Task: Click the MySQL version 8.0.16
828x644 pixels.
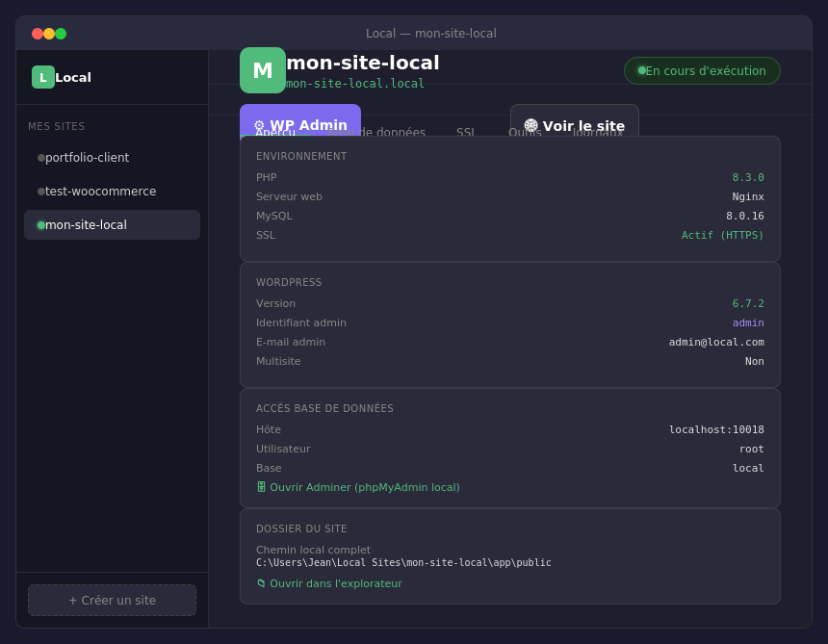Action: (x=744, y=216)
